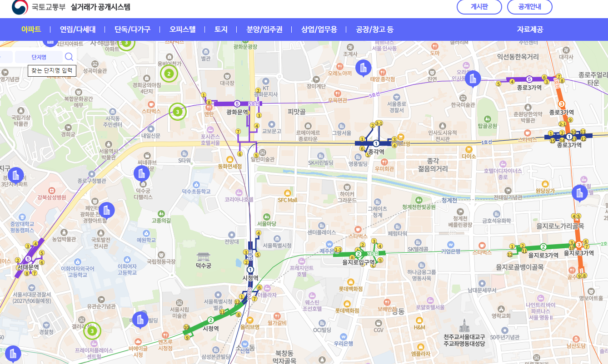Image resolution: width=608 pixels, height=364 pixels.
Task: Click the 덕수궁 palace icon
Action: tap(203, 256)
